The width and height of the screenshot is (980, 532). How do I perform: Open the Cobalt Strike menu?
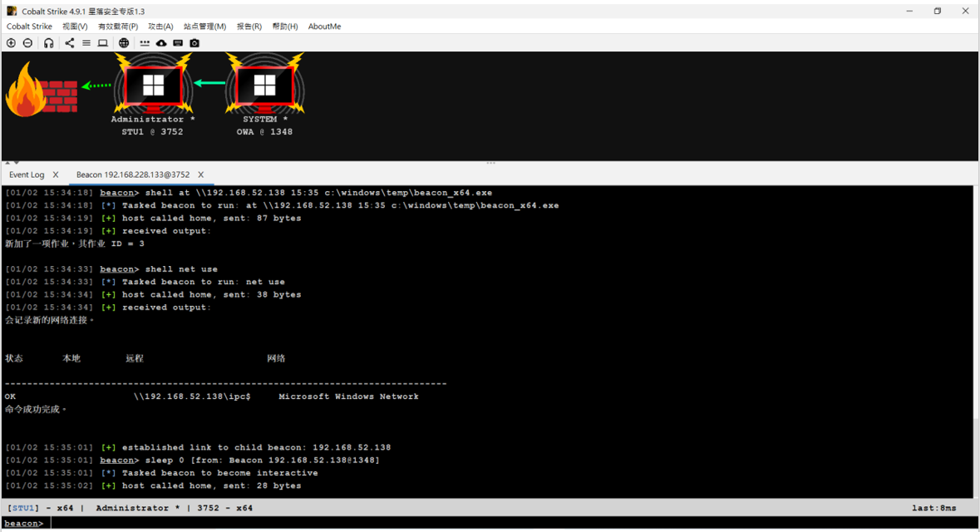[x=29, y=27]
